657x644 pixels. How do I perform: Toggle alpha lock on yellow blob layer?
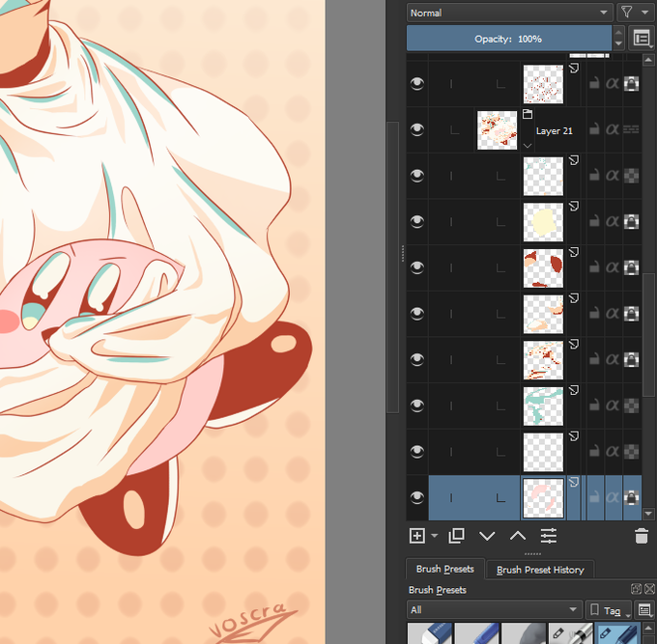pyautogui.click(x=631, y=221)
